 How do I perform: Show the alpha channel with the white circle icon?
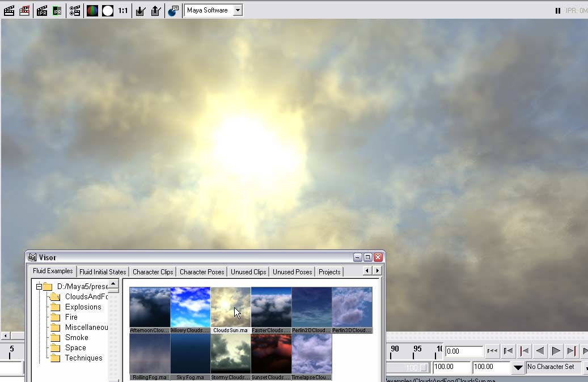click(x=107, y=10)
